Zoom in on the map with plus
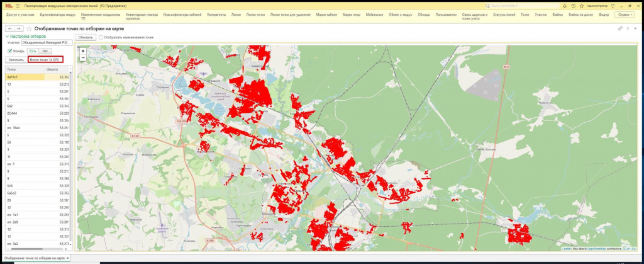Viewport: 644px width, 264px height. (83, 51)
